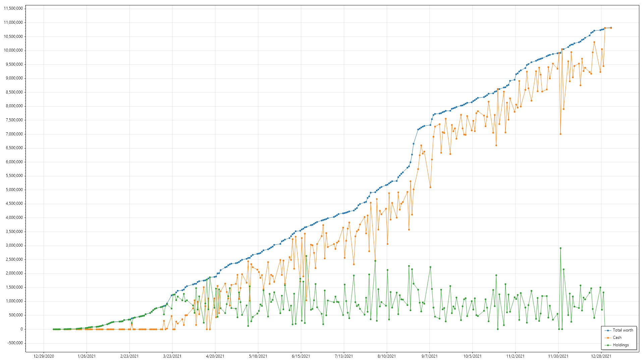Screen dimensions: 644x362
Task: Click the 11/2/2021 x-axis date label
Action: (x=515, y=356)
